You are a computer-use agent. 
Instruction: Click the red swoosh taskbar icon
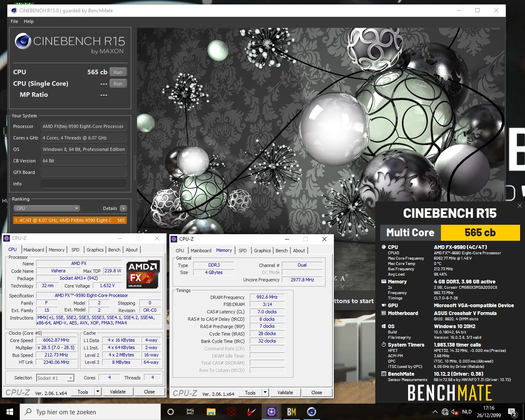pyautogui.click(x=251, y=412)
